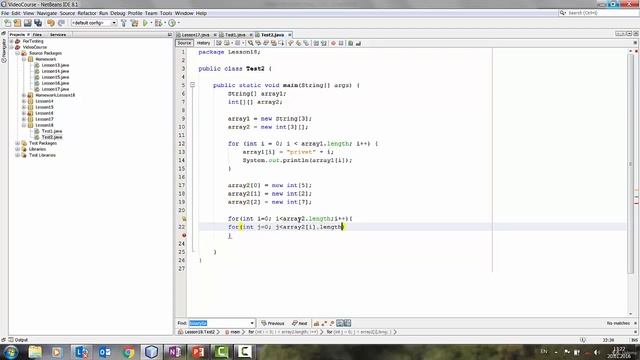Click Windows Start button

pos(11,352)
